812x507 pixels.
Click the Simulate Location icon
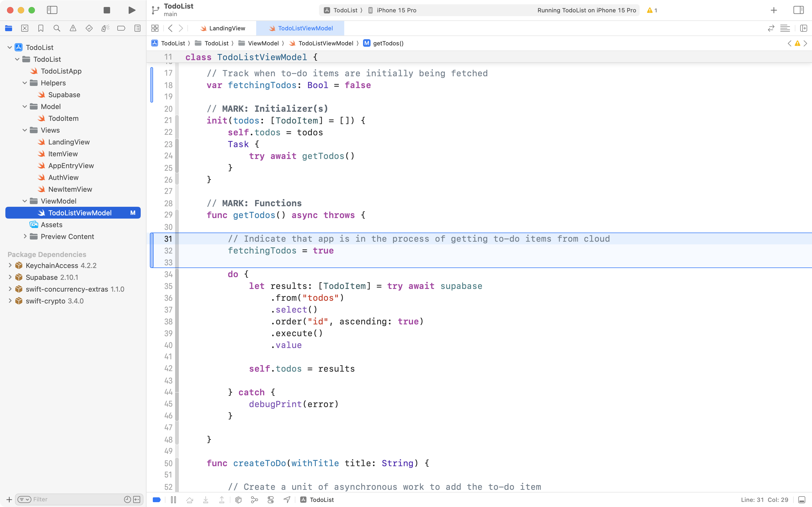click(287, 499)
